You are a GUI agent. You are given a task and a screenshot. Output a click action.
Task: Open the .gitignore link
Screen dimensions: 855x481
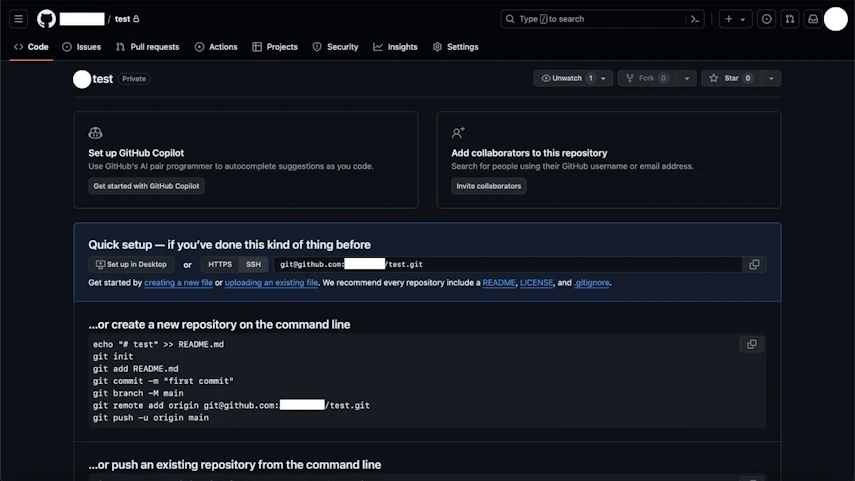(x=592, y=282)
